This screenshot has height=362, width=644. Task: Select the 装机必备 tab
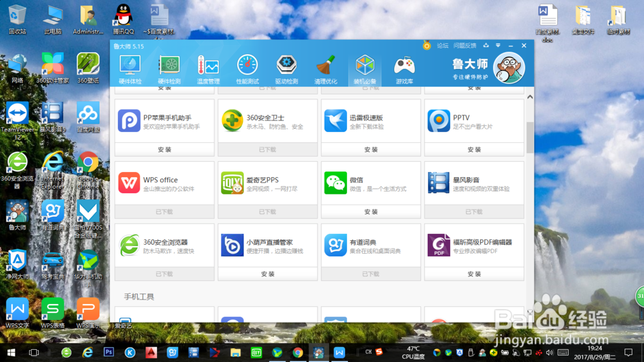[365, 70]
